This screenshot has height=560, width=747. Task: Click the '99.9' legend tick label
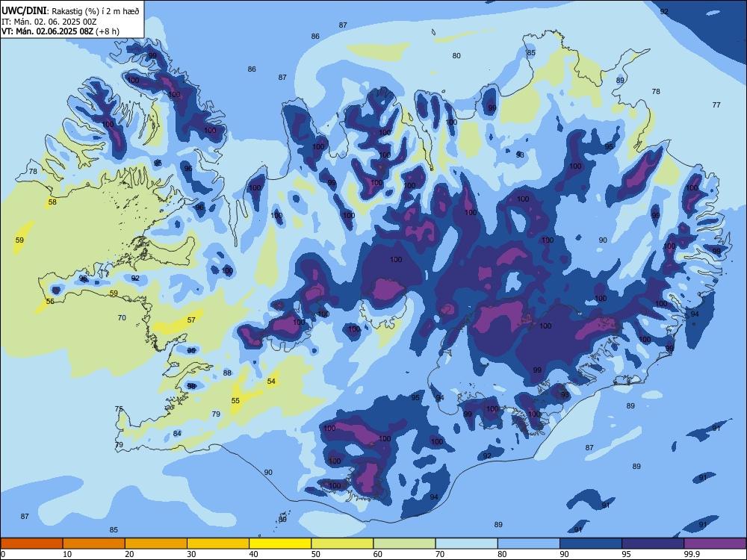coord(692,554)
